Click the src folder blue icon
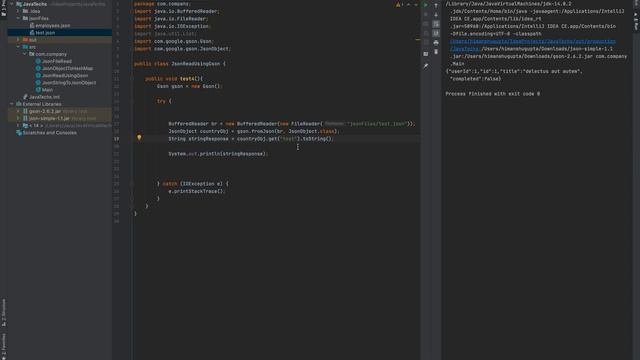Screen dimensions: 640x360 [x=25, y=47]
